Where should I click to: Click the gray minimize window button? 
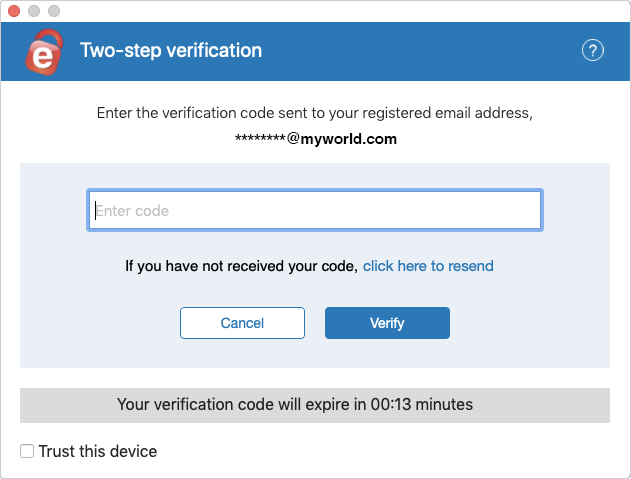coord(34,11)
